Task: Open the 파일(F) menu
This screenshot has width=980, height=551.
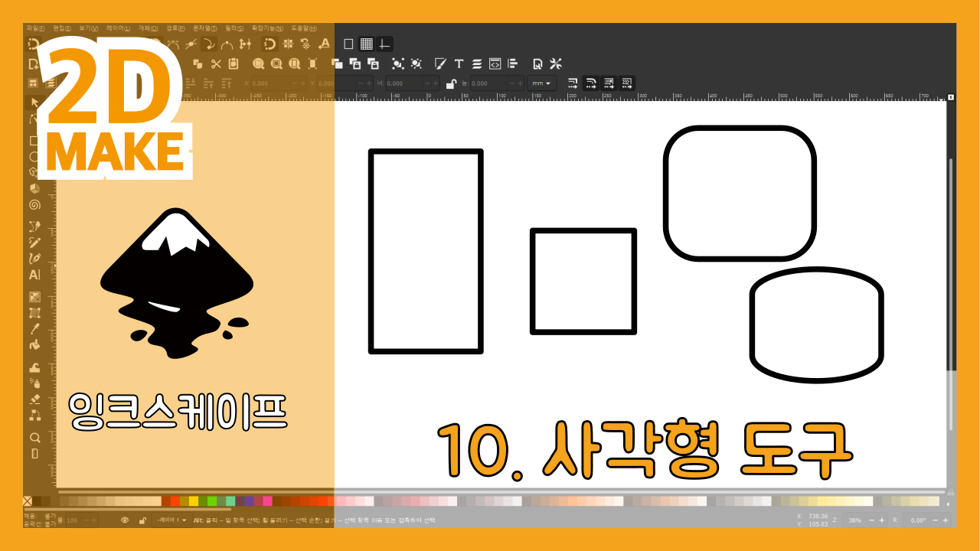Action: coord(36,28)
